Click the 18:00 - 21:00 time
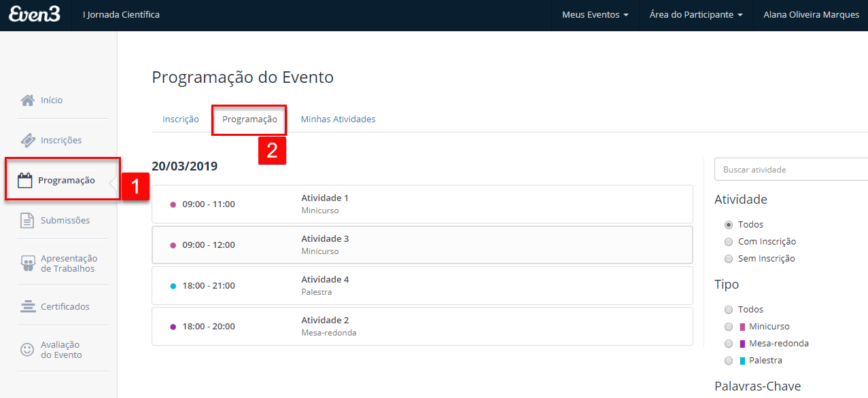Viewport: 868px width, 398px height. click(209, 286)
